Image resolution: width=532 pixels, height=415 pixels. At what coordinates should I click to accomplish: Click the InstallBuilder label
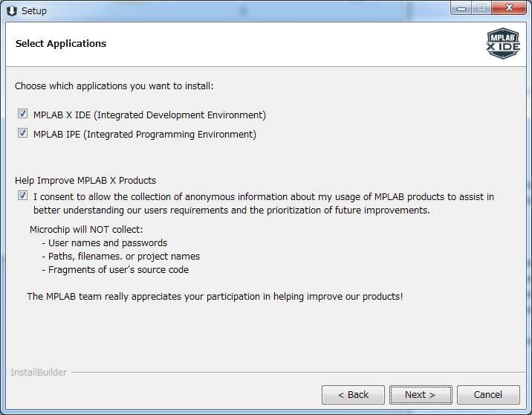(39, 372)
